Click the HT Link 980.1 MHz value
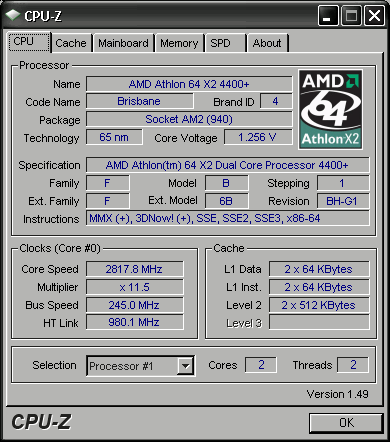The width and height of the screenshot is (390, 442). (x=134, y=322)
